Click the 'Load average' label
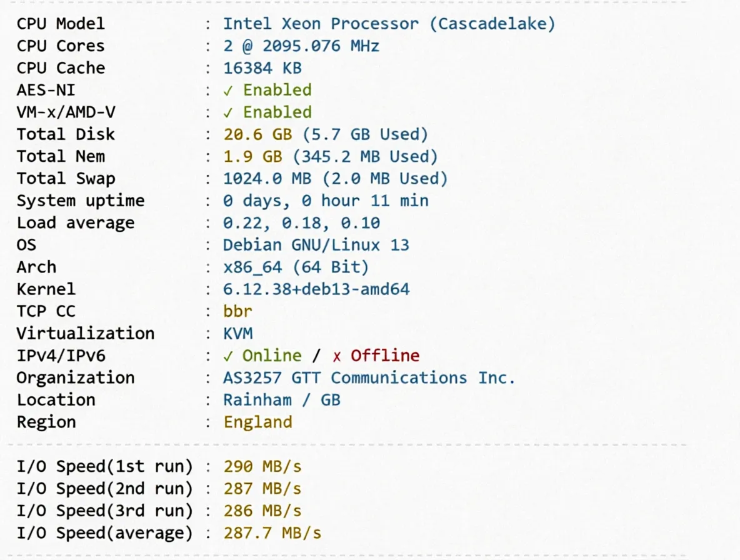Viewport: 740px width, 560px height. [76, 222]
